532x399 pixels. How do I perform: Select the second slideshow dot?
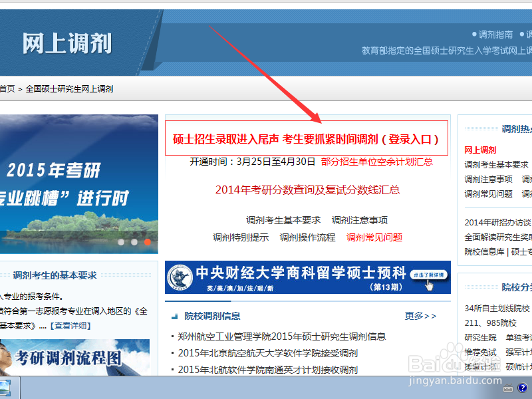coord(134,242)
